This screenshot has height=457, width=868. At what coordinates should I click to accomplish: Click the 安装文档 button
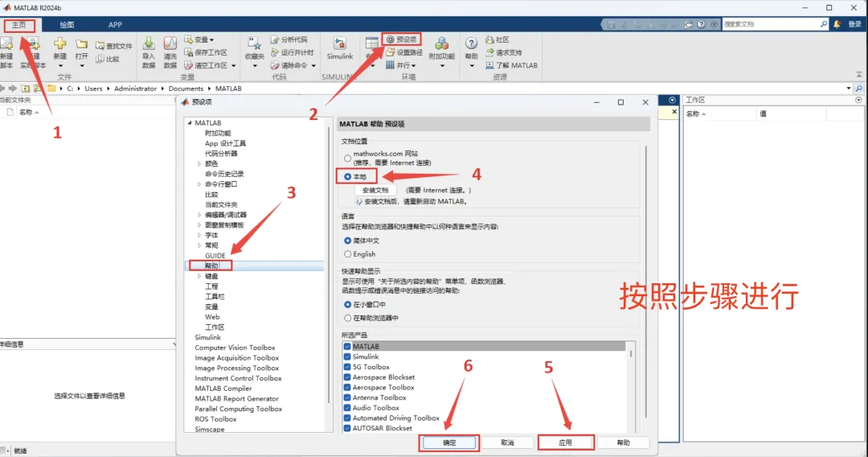[375, 190]
